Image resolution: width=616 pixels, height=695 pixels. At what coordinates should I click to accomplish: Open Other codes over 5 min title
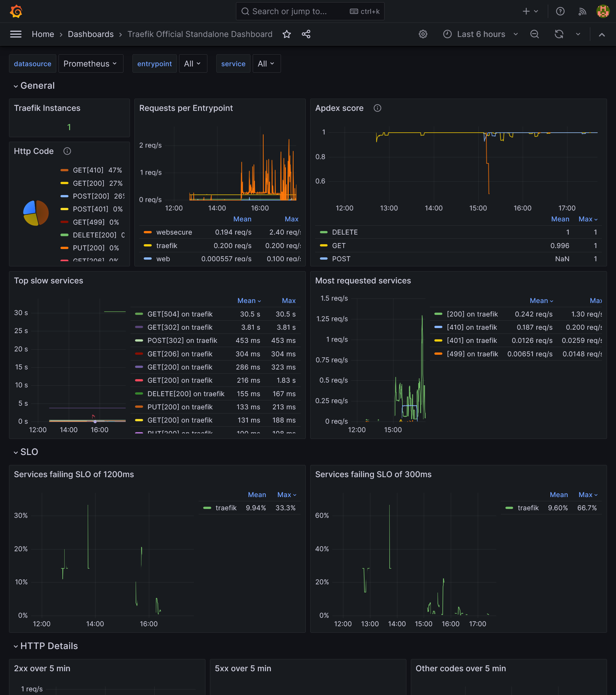click(461, 668)
